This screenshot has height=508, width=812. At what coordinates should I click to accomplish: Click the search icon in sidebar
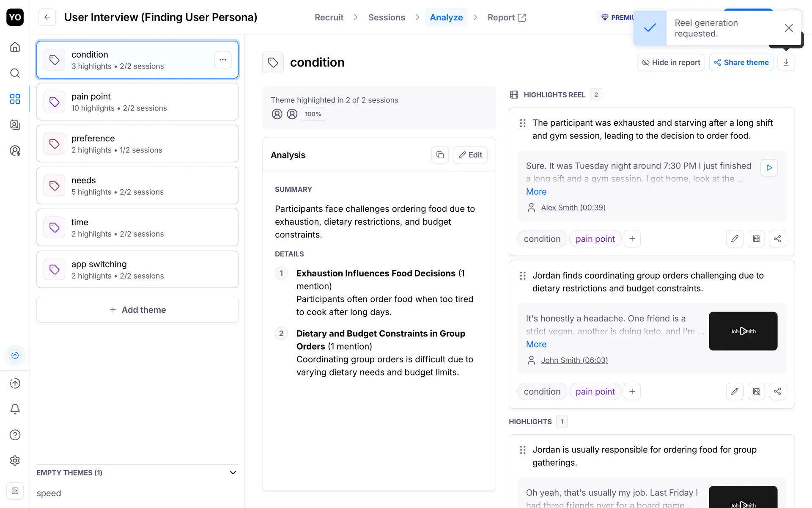coord(15,73)
